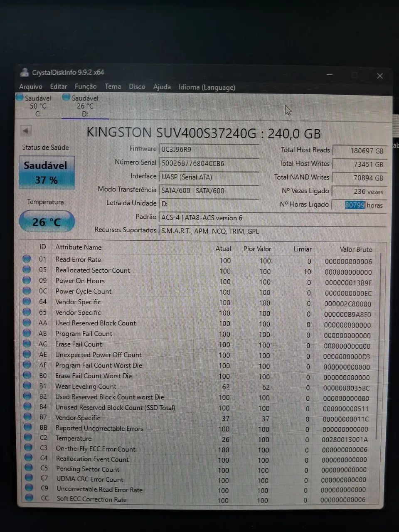Viewport: 399px width, 532px height.
Task: Click the status orb for Unused Reserved Block Count
Action: [x=27, y=406]
